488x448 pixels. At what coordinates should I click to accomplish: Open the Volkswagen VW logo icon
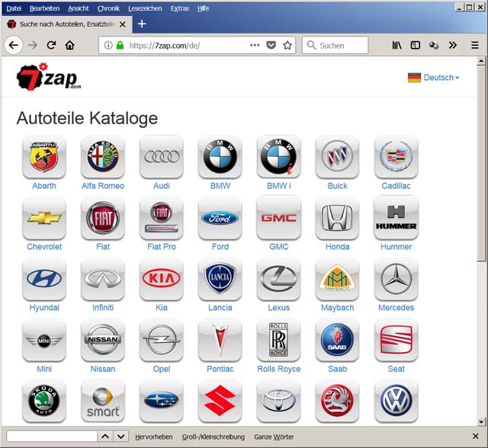point(396,401)
